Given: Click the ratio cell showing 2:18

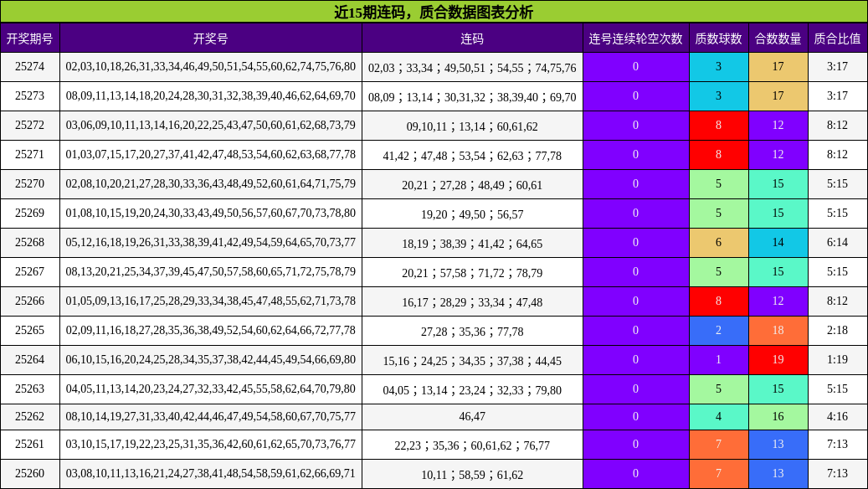Looking at the screenshot, I should click(x=837, y=331).
